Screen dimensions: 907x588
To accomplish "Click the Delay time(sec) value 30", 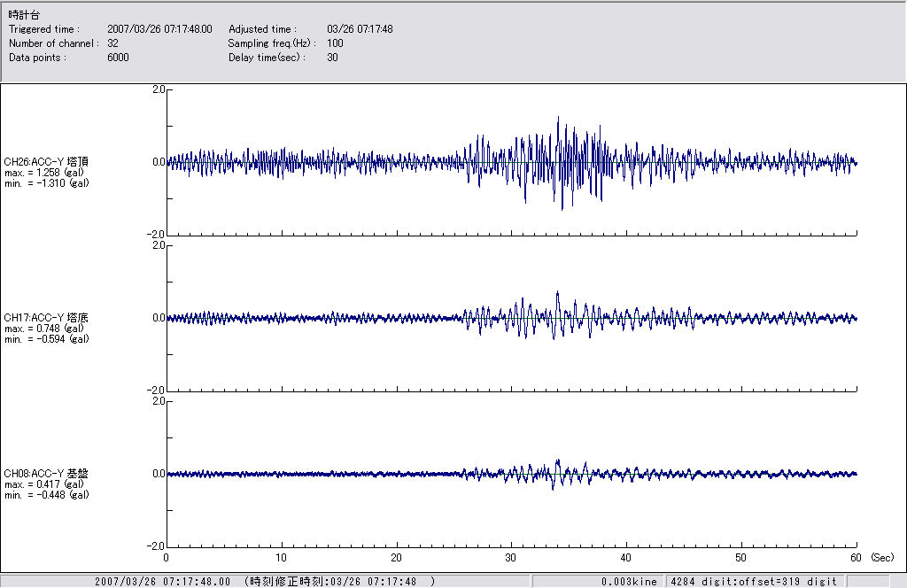I will [x=332, y=57].
